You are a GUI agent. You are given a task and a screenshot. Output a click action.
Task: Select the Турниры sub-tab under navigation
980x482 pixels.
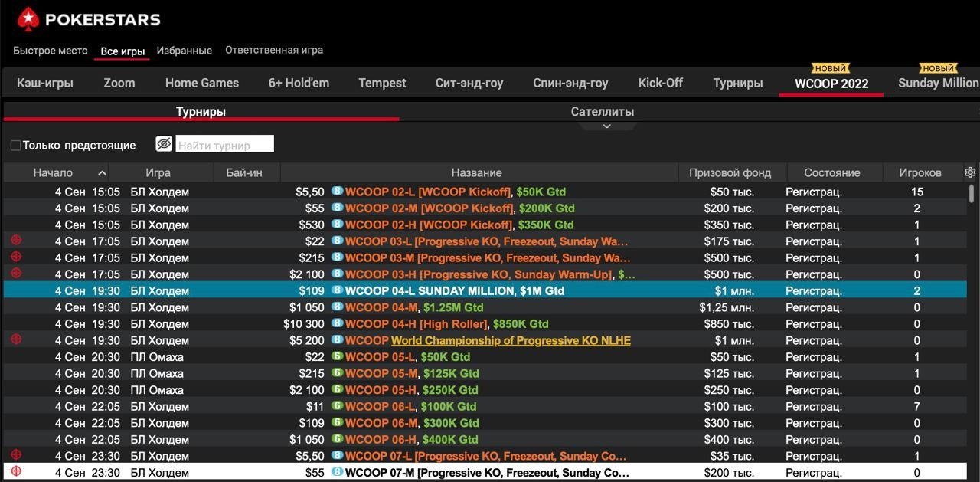pyautogui.click(x=201, y=112)
